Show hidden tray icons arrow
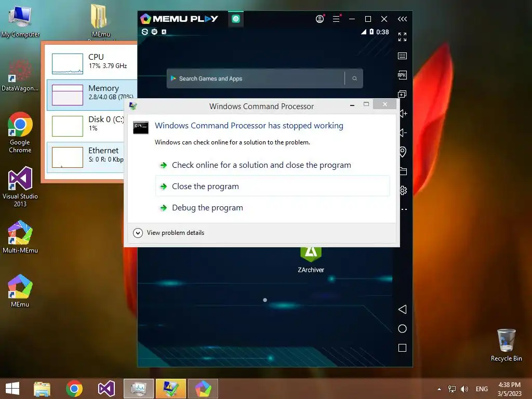This screenshot has height=399, width=532. click(439, 389)
